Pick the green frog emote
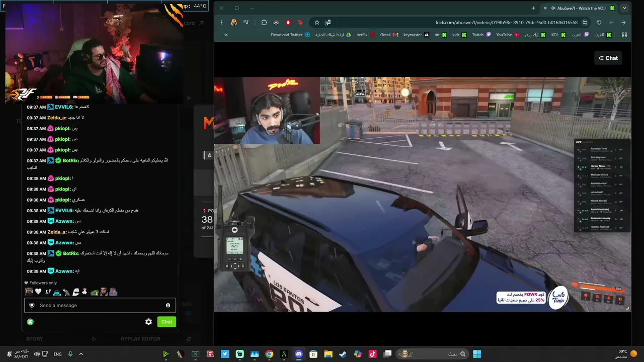 [x=94, y=292]
